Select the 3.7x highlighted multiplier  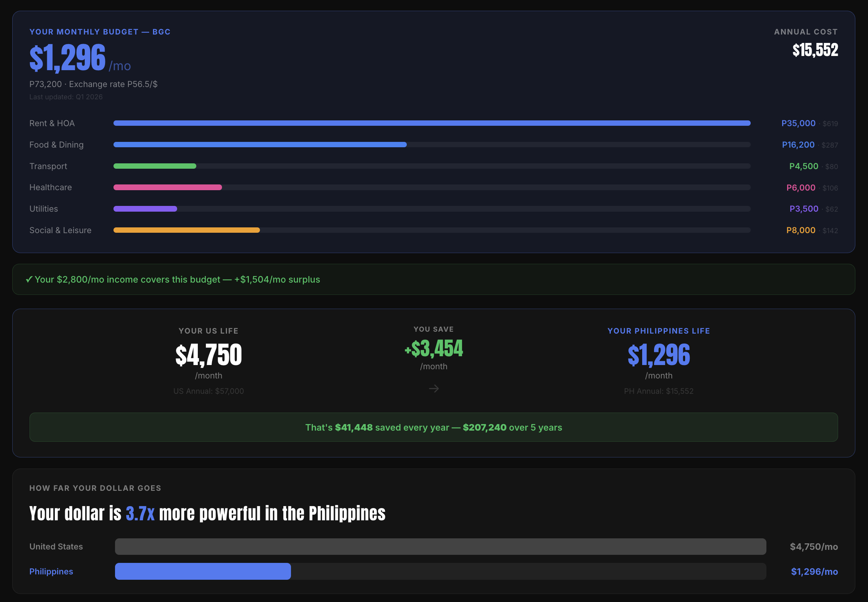(x=140, y=514)
